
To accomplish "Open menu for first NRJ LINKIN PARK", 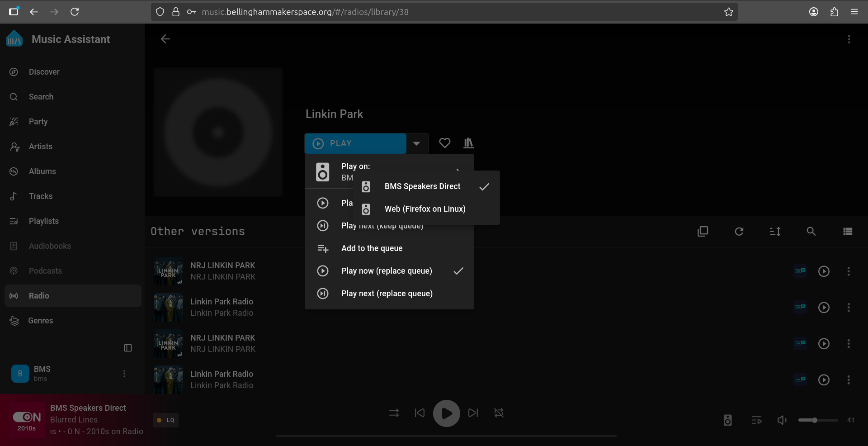I will pyautogui.click(x=849, y=271).
